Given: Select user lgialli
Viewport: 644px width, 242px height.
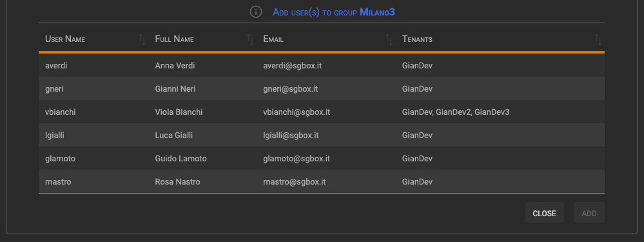Looking at the screenshot, I should click(x=322, y=135).
